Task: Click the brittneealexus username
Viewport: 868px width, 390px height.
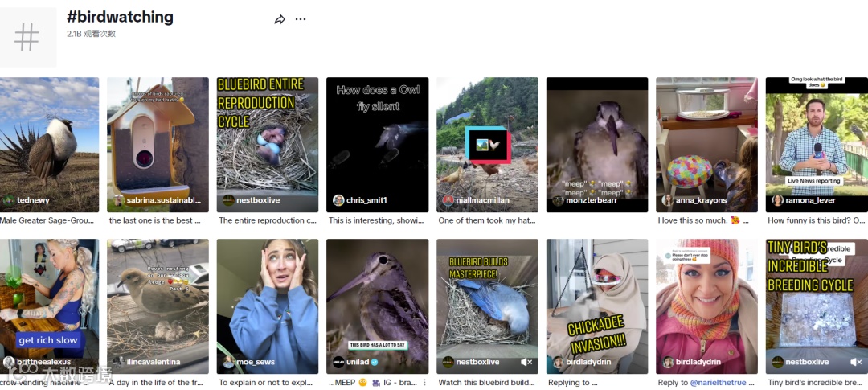Action: 43,363
